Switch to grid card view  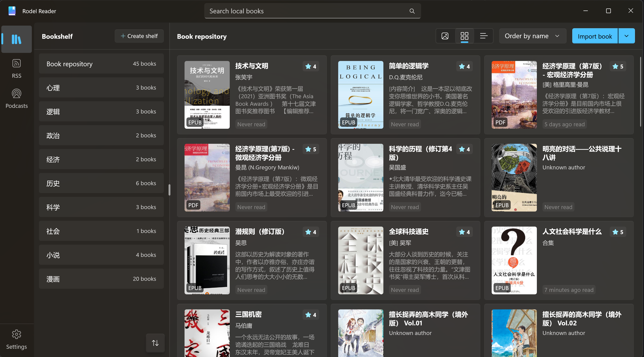[x=465, y=36]
